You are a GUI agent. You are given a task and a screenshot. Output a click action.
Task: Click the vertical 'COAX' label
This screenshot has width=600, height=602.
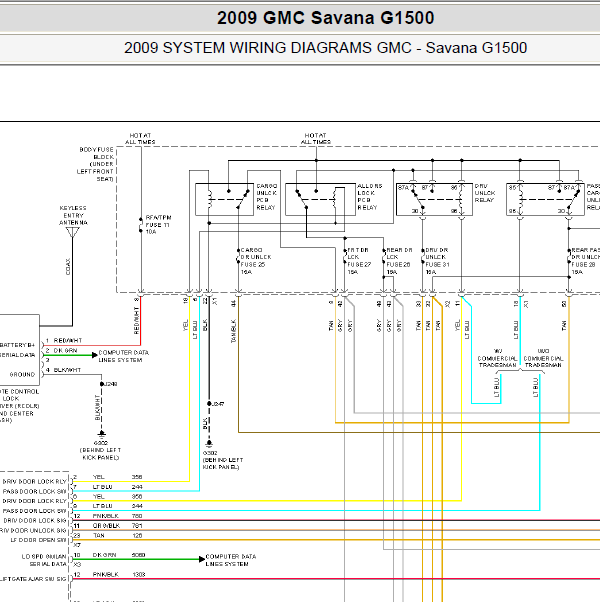[68, 266]
